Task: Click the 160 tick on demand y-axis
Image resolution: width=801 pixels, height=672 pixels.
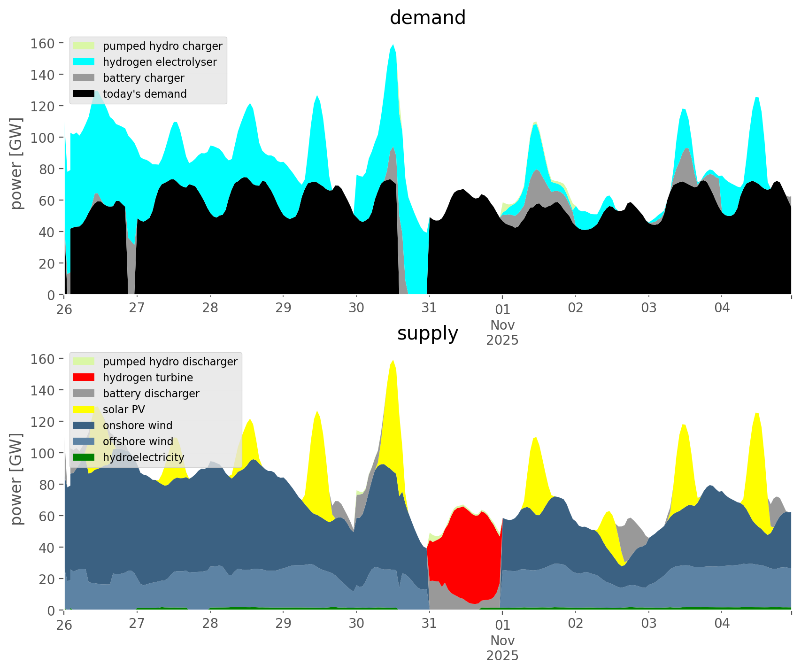Action: pyautogui.click(x=43, y=44)
